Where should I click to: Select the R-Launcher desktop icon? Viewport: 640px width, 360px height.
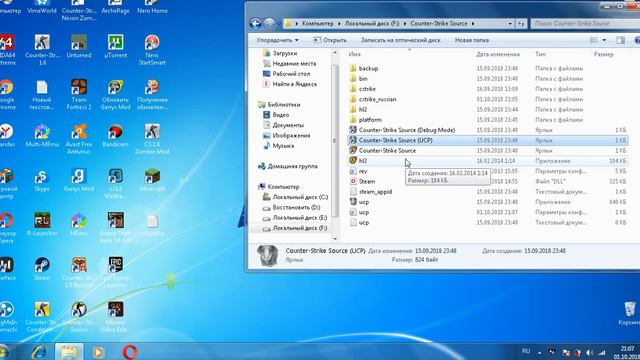point(42,224)
